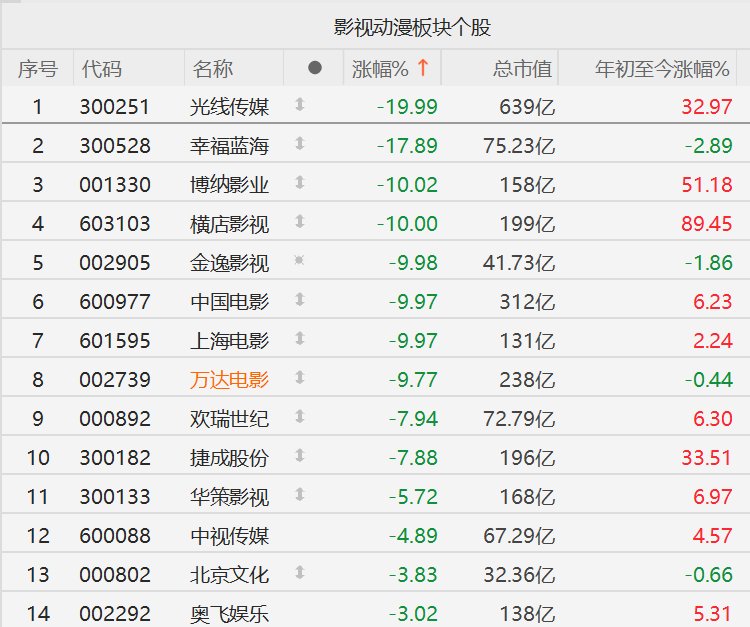
Task: Click stock code 601595
Action: pos(115,341)
